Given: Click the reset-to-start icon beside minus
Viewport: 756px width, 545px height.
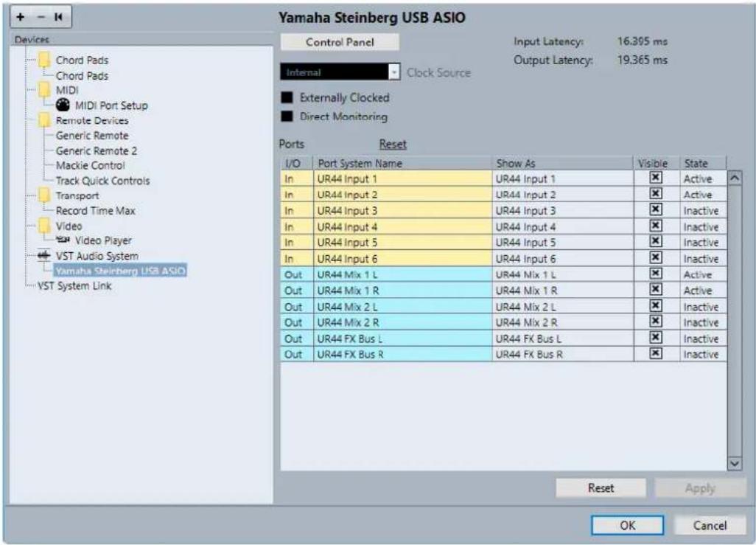Looking at the screenshot, I should tap(58, 17).
